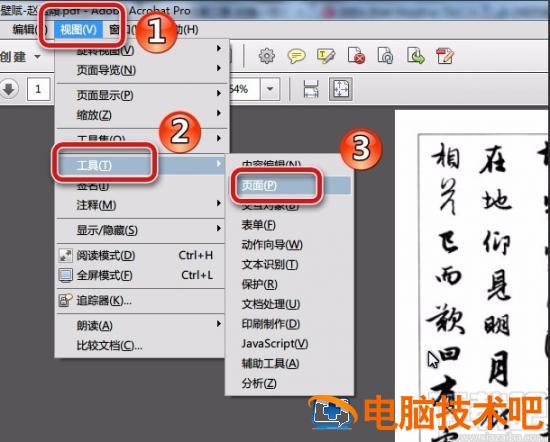This screenshot has width=550, height=442.
Task: Expand the Page Navigation submenu arrow
Action: coord(219,68)
